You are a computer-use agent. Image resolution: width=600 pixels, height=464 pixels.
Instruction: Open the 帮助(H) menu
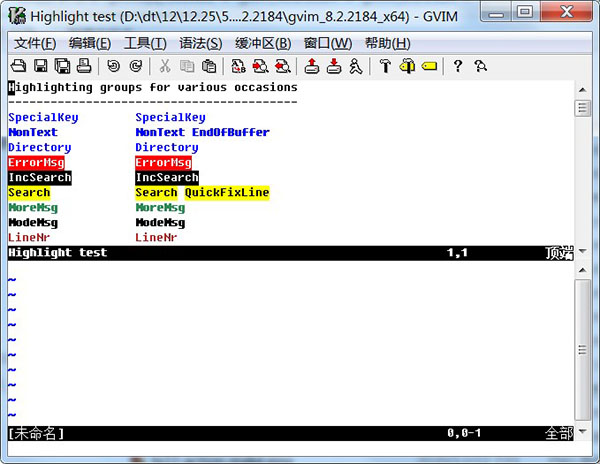coord(388,43)
